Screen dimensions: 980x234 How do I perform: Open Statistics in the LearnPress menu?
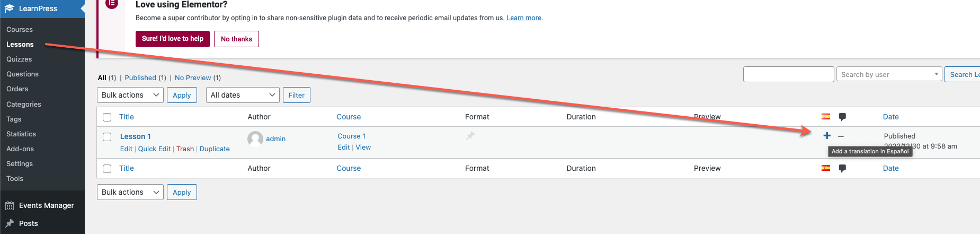coord(21,134)
